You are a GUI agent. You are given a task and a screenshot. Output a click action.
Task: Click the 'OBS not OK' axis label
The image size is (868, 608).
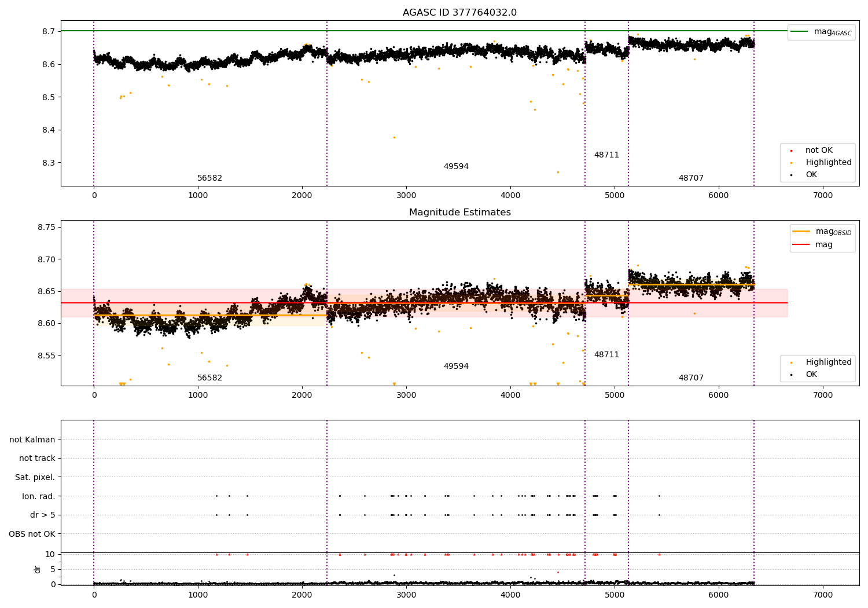32,534
